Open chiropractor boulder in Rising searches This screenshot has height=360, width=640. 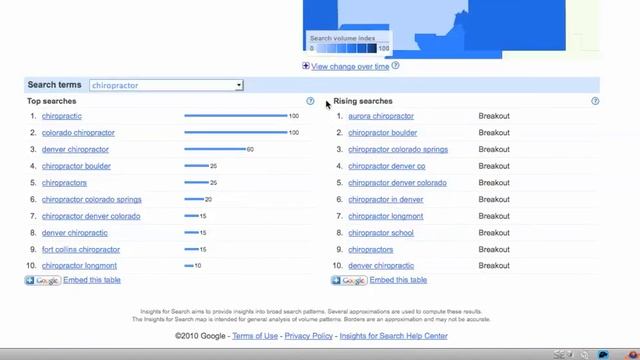tap(382, 133)
